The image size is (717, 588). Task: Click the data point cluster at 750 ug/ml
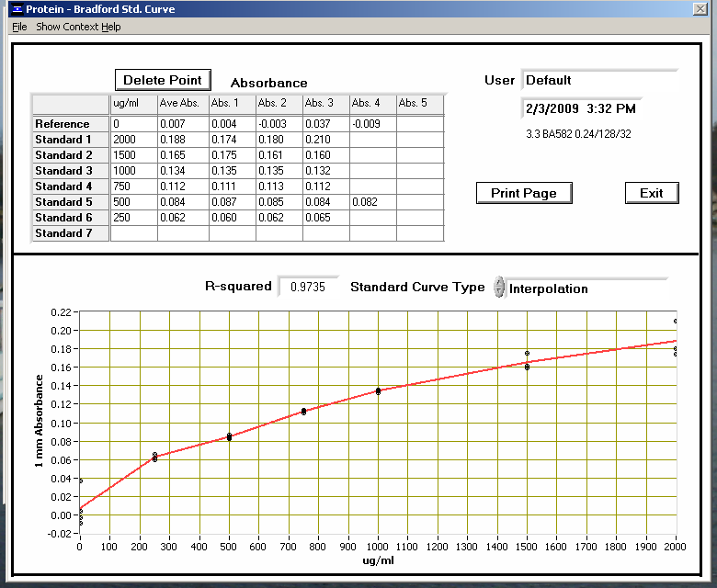(x=303, y=412)
